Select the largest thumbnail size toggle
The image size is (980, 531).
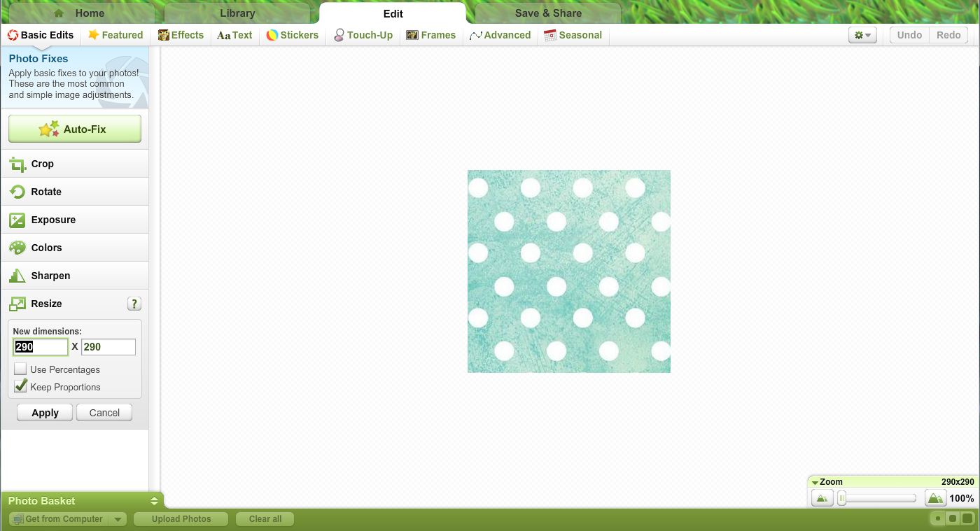(967, 518)
